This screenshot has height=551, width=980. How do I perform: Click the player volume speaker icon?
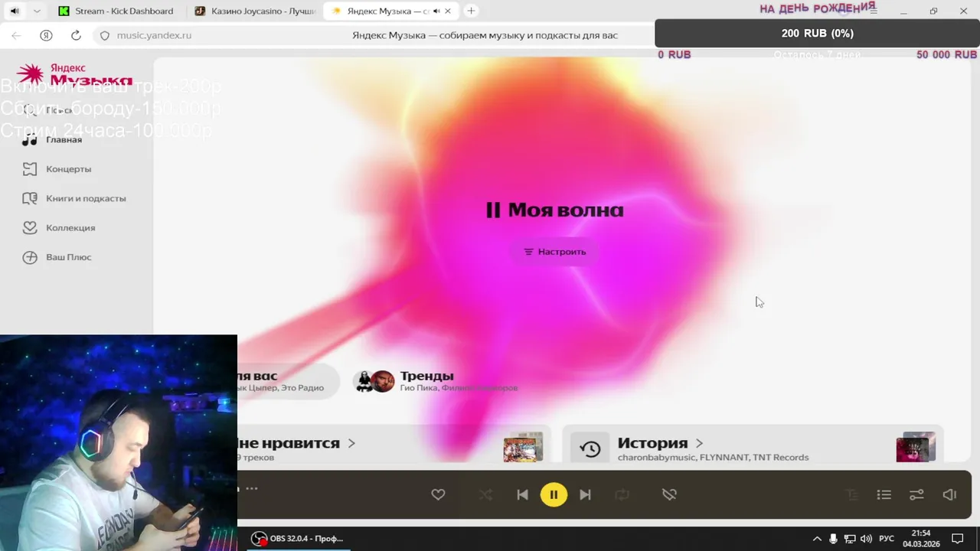click(949, 495)
